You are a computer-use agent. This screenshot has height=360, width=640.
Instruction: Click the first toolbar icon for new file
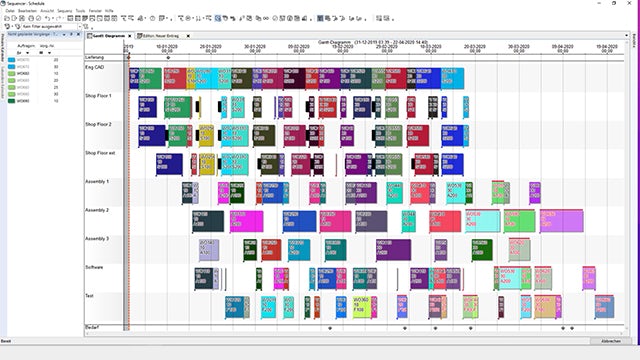(x=7, y=18)
